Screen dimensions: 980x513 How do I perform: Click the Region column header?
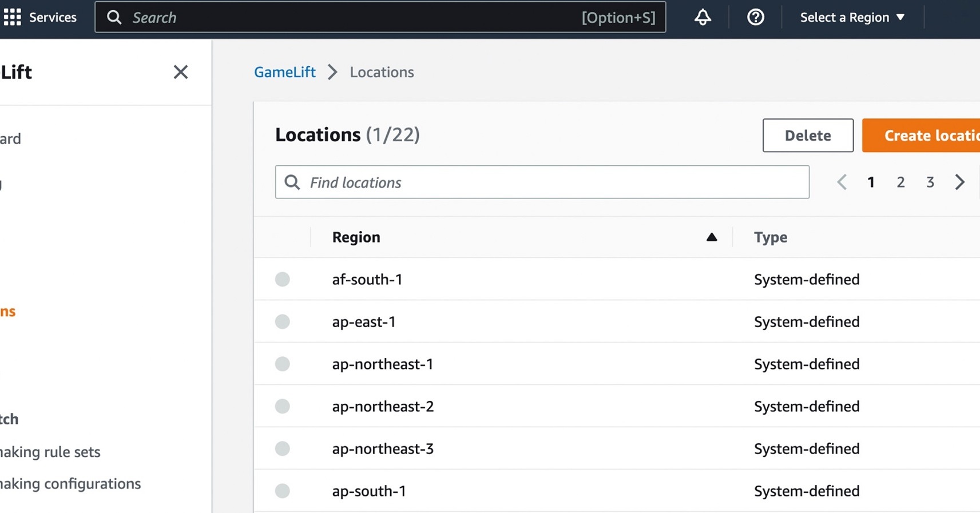[356, 237]
